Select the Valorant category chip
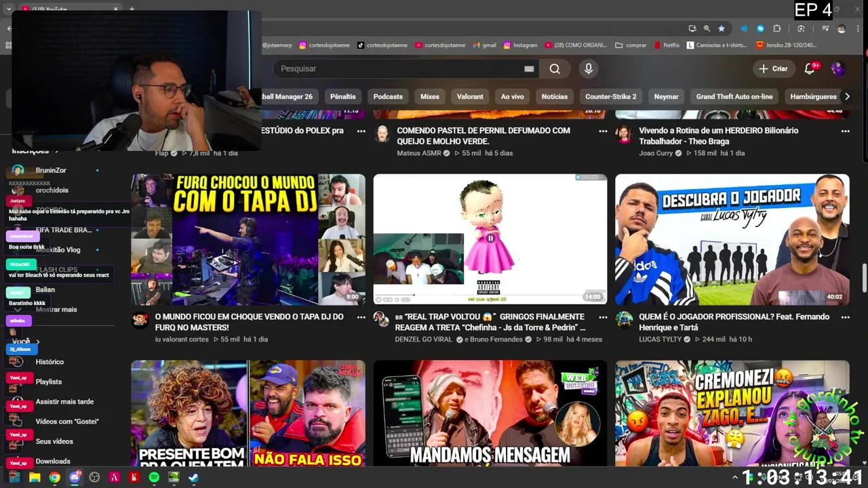 pos(470,96)
